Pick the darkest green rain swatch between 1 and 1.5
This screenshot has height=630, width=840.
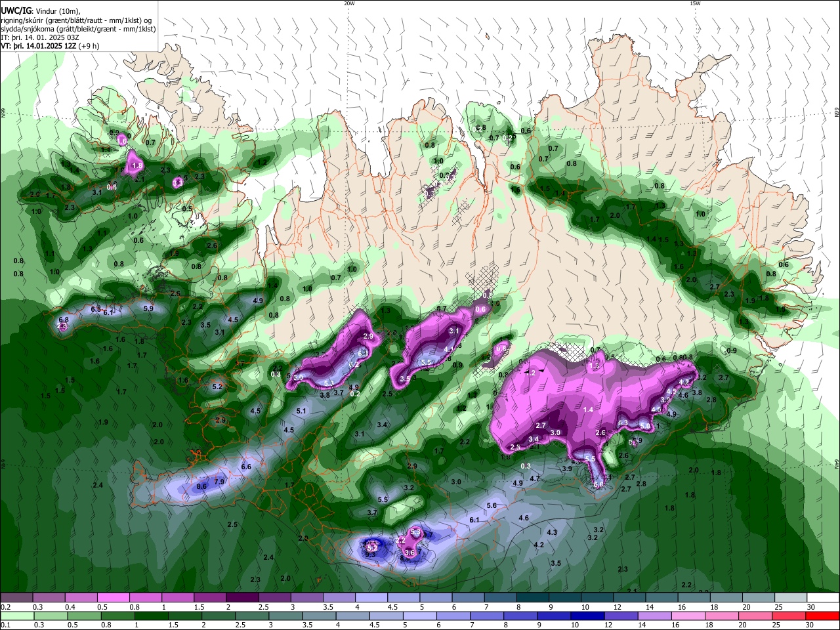(152, 616)
